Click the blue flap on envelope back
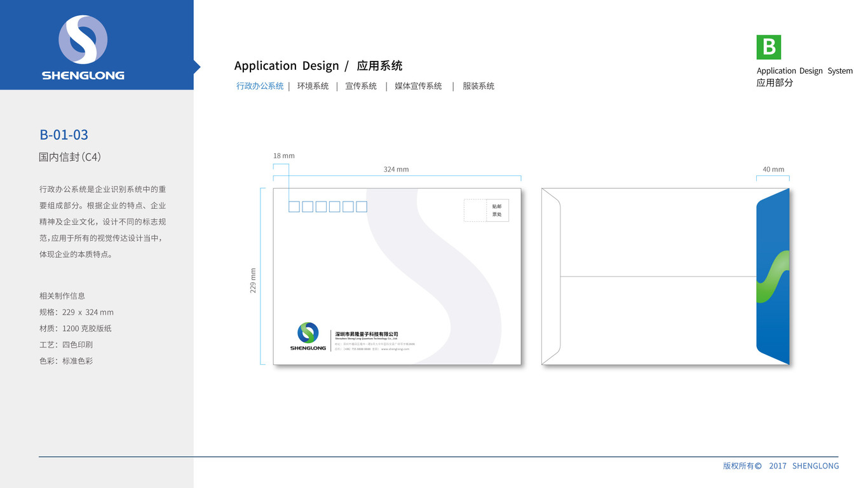Image resolution: width=868 pixels, height=488 pixels. tap(773, 276)
